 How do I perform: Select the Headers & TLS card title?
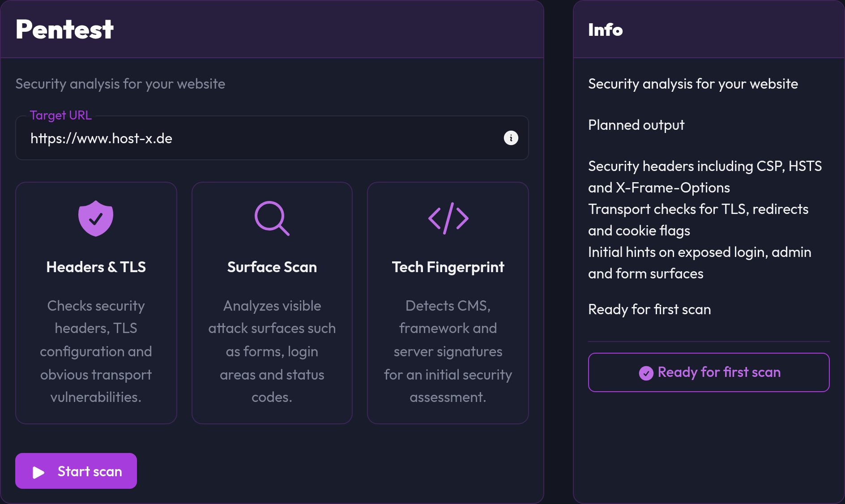tap(96, 267)
